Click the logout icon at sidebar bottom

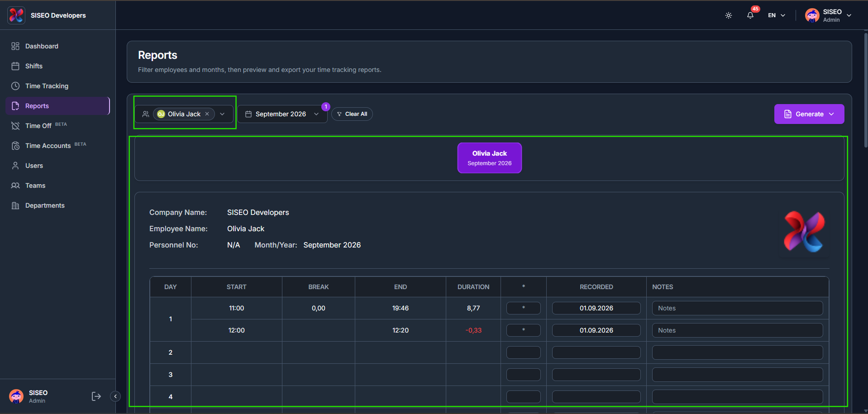96,396
